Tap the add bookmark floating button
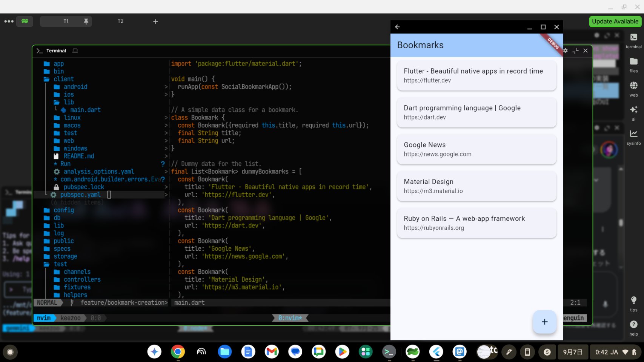The width and height of the screenshot is (644, 362). pyautogui.click(x=544, y=322)
